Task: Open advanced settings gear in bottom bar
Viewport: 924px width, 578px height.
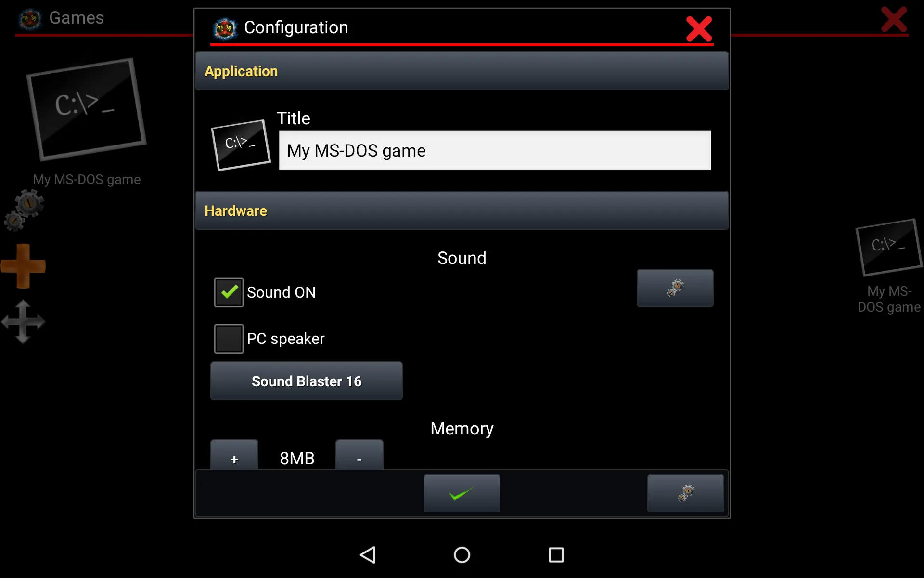Action: (x=685, y=493)
